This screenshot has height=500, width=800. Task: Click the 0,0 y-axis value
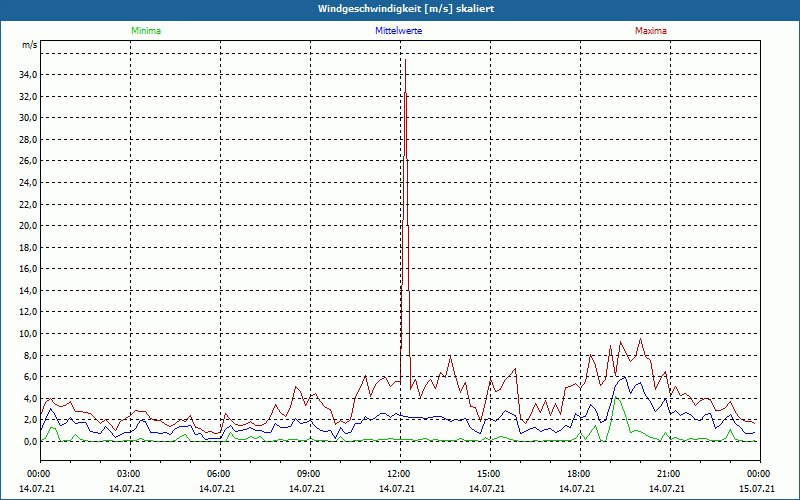30,442
